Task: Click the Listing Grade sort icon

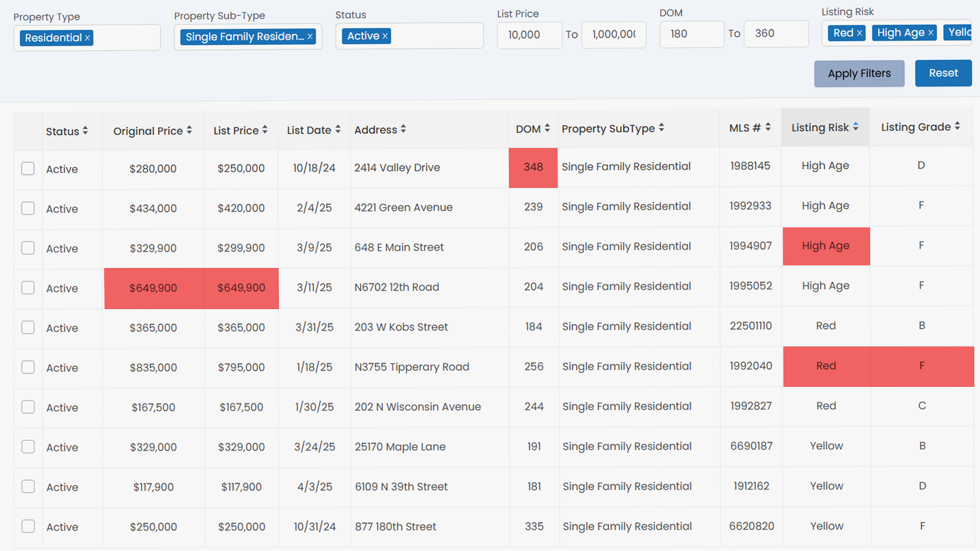Action: (958, 126)
